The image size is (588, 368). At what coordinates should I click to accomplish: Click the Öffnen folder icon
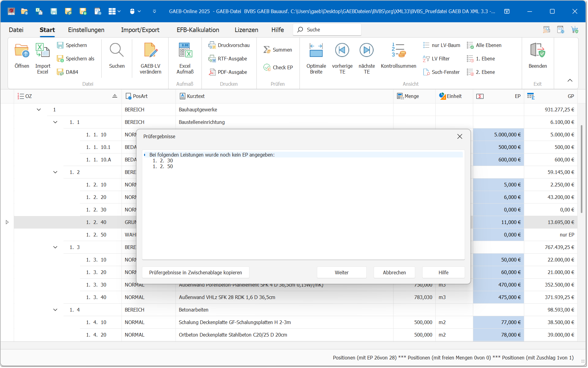(x=22, y=51)
